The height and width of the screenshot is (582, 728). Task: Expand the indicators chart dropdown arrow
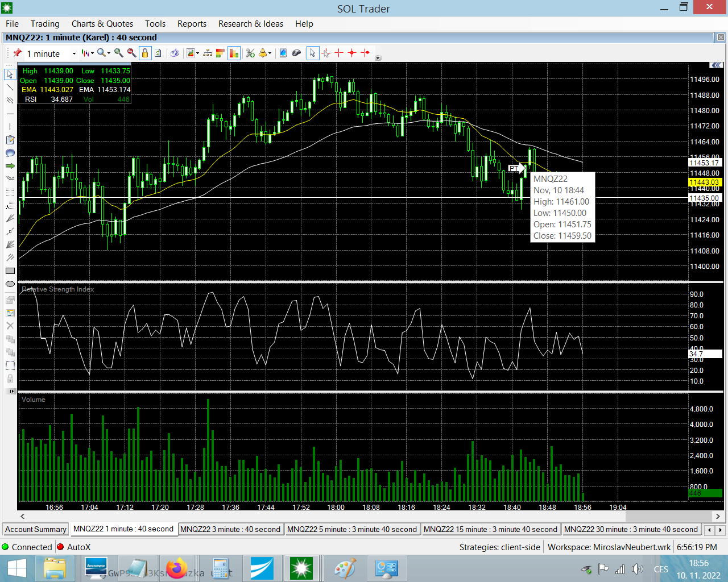pos(197,53)
